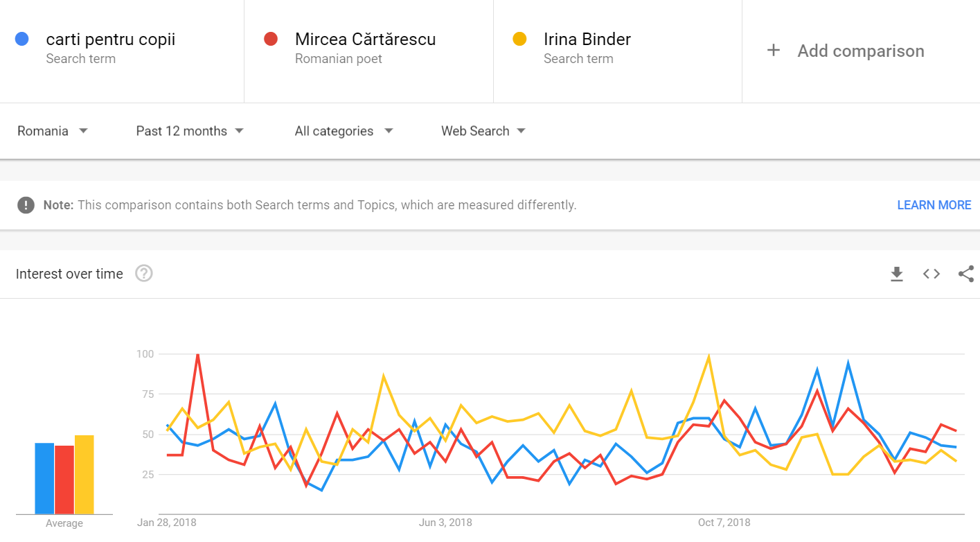Click the Oct 7, 2018 axis label
The image size is (980, 542).
tap(724, 523)
